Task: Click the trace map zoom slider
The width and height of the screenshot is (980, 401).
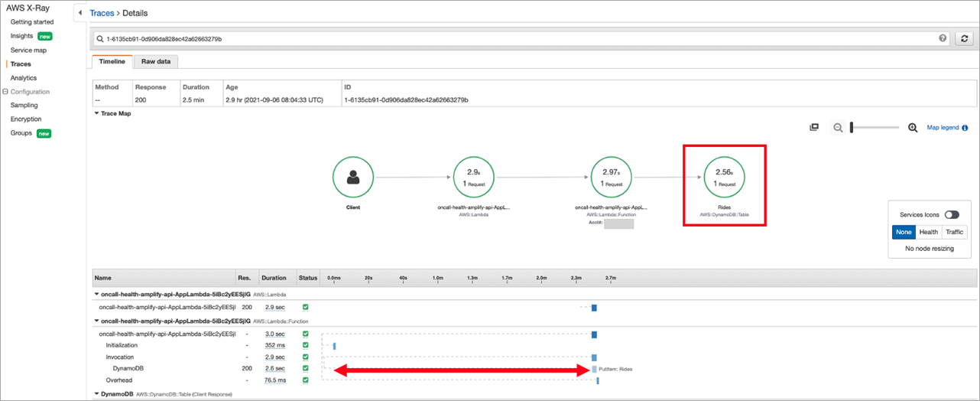Action: pyautogui.click(x=875, y=128)
